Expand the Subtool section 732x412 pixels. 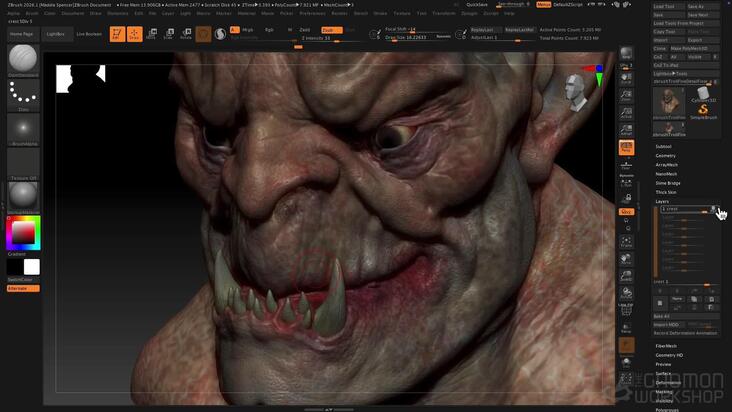(663, 147)
